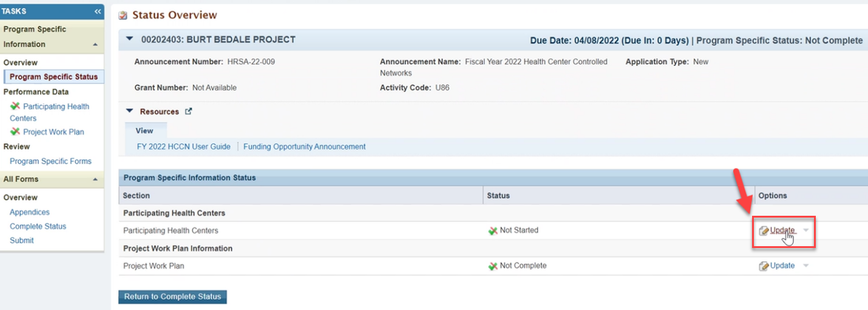Click the Not Complete status icon

point(493,266)
